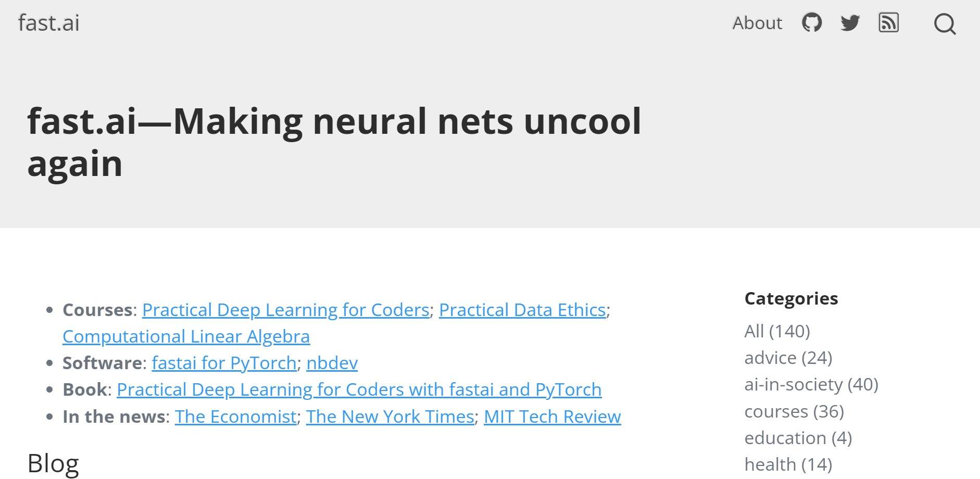980x479 pixels.
Task: Open the Practical Data Ethics link
Action: coord(522,310)
